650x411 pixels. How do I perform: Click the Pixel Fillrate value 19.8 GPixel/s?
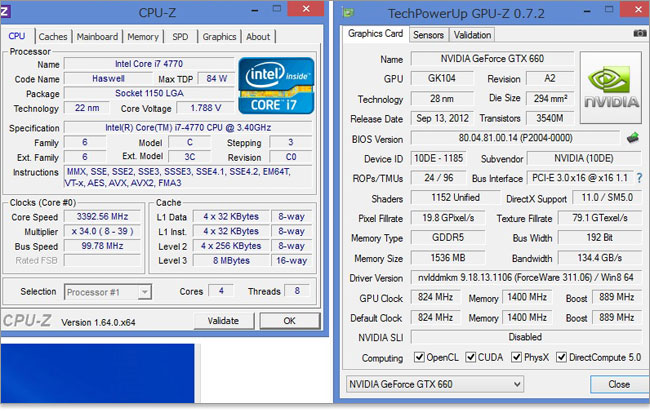448,218
